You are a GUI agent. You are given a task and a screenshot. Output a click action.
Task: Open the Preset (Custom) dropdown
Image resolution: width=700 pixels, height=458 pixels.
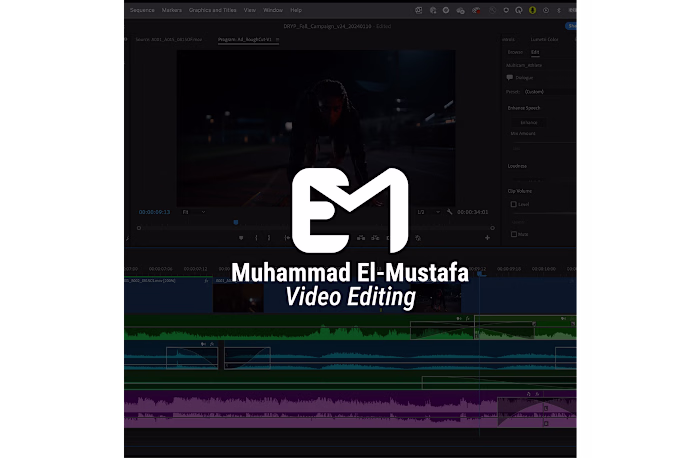549,92
